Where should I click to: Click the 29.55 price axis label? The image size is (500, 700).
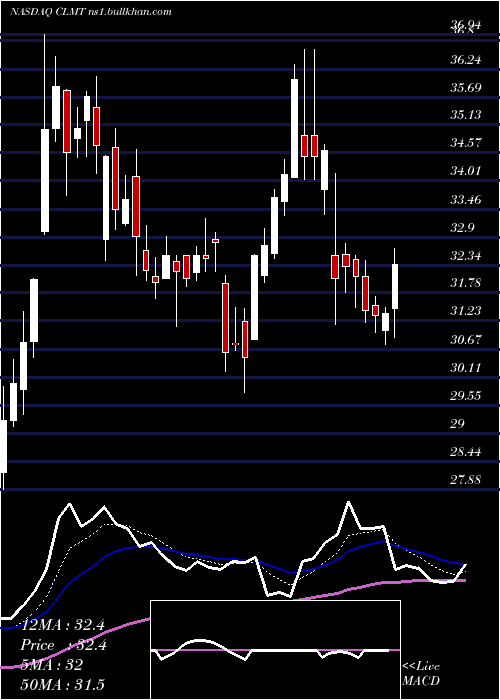[x=466, y=396]
